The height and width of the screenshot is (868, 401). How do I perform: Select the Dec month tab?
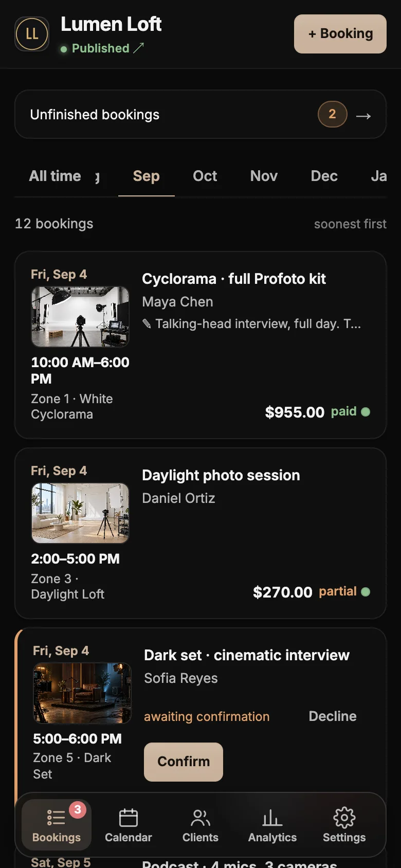click(x=324, y=176)
